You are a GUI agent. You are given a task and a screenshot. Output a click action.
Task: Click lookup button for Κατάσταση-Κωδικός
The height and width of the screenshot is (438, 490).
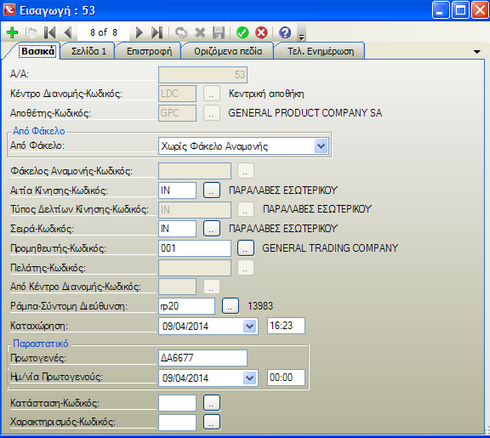[x=211, y=403]
